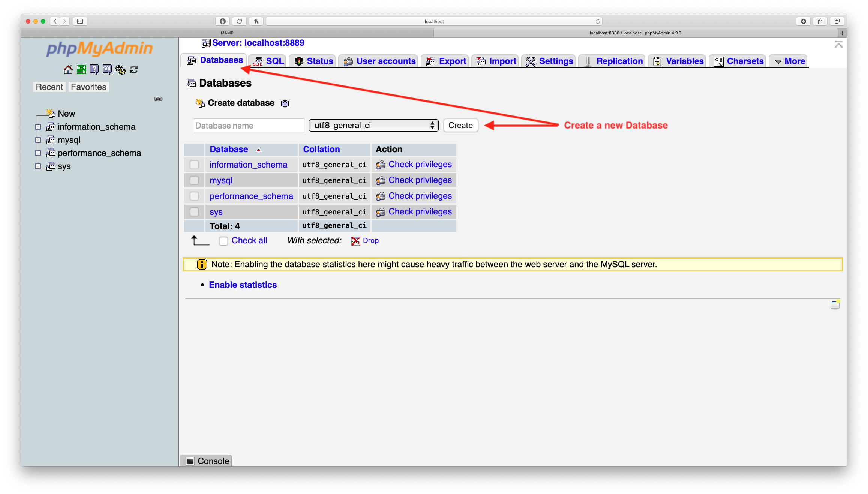
Task: Tick the mysql row checkbox
Action: [x=194, y=180]
